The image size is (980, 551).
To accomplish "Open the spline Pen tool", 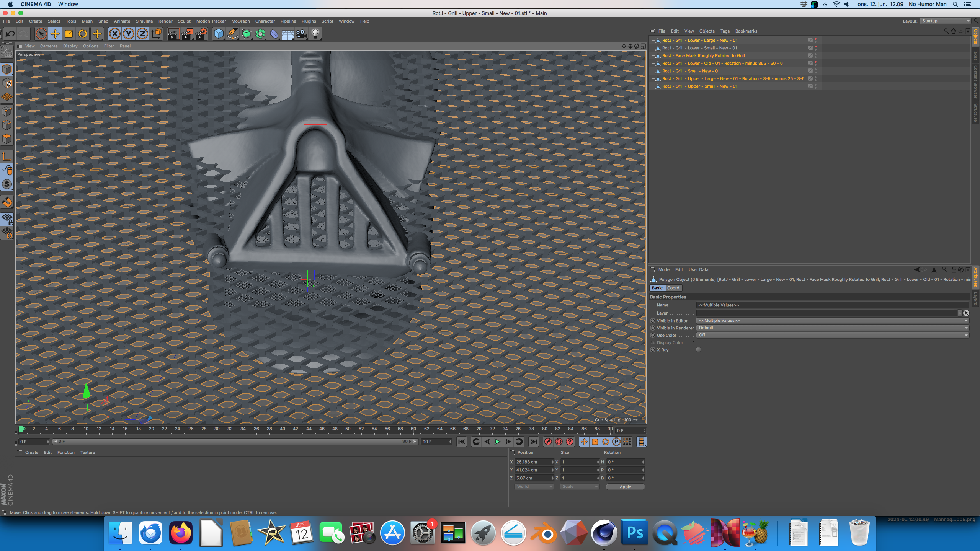I will [232, 34].
